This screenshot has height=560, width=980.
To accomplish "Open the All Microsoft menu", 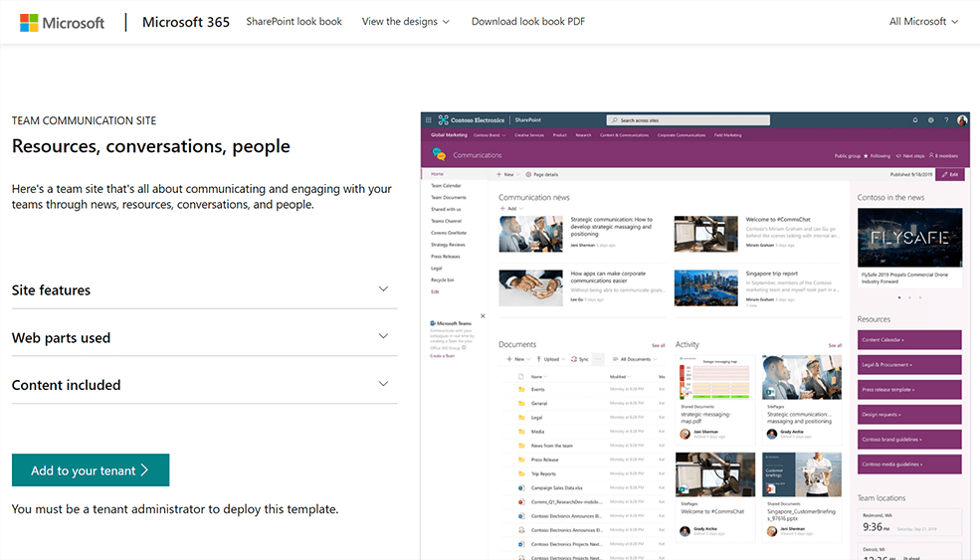I will click(x=923, y=21).
